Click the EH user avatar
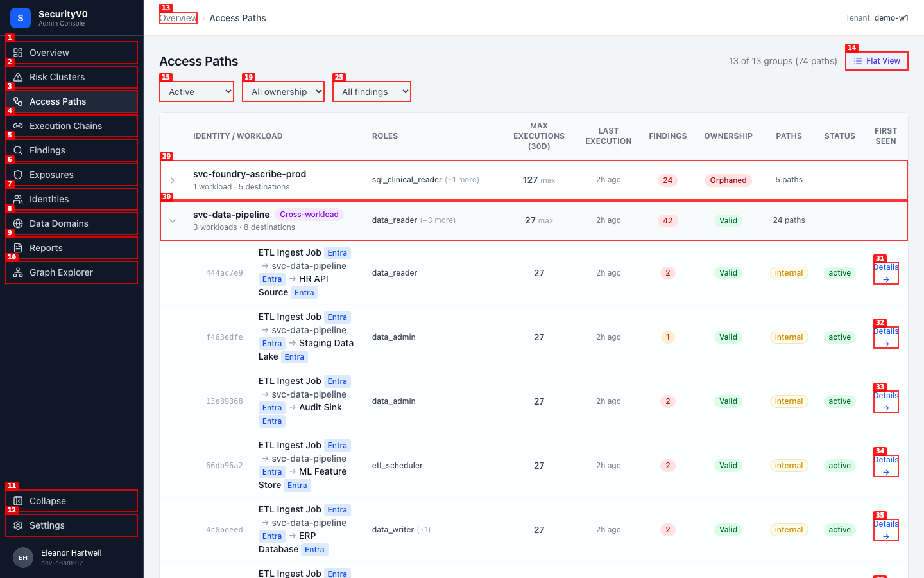This screenshot has width=924, height=578. (x=23, y=557)
